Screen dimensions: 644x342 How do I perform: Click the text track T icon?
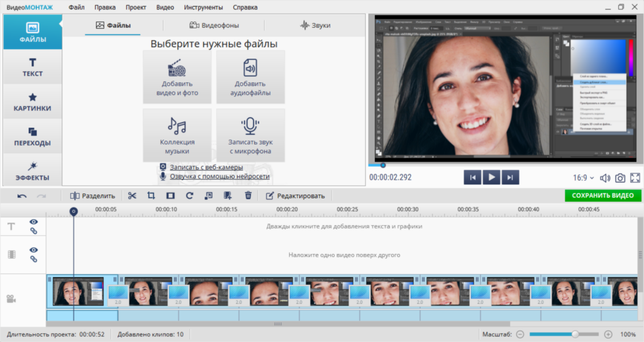coord(11,226)
